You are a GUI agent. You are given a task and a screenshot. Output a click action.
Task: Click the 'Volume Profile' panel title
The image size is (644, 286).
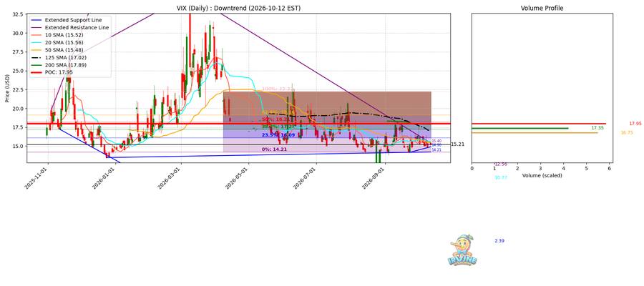542,8
